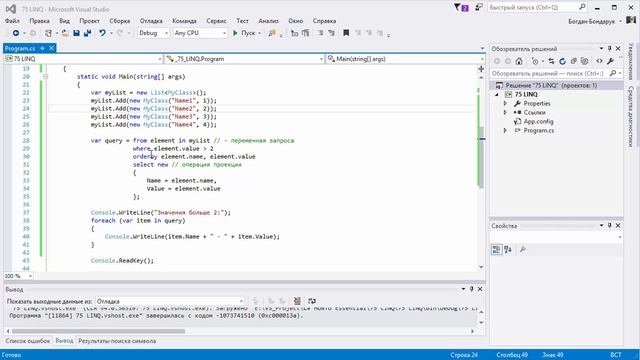Viewport: 640px width, 360px height.
Task: Click the split editor handle above scrollbar
Action: click(481, 69)
